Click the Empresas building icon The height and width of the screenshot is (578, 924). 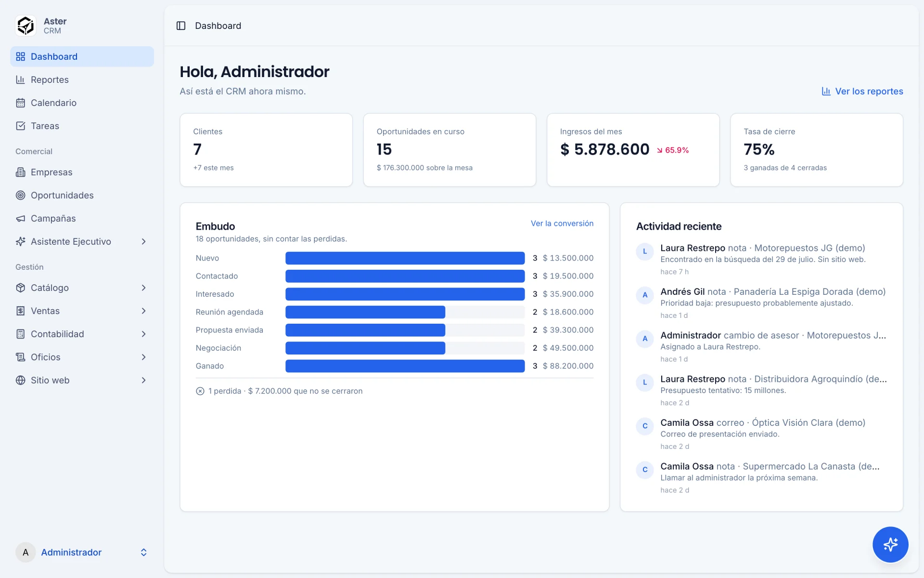pos(20,172)
